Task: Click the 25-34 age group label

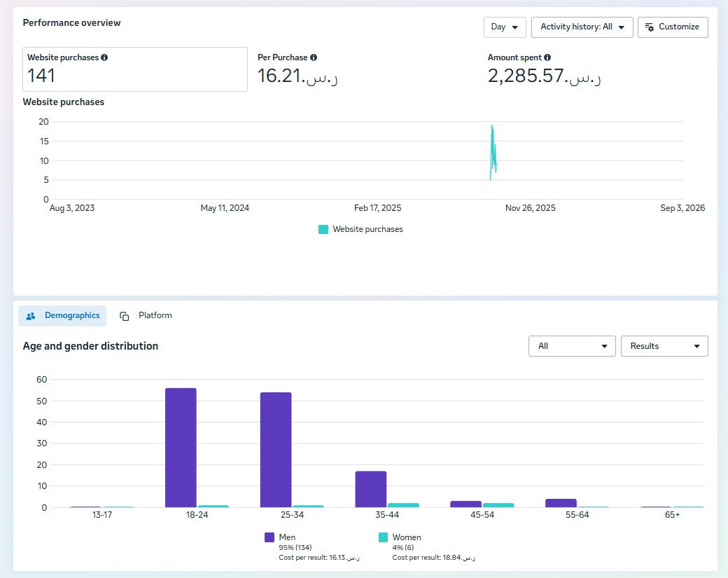Action: pyautogui.click(x=292, y=515)
